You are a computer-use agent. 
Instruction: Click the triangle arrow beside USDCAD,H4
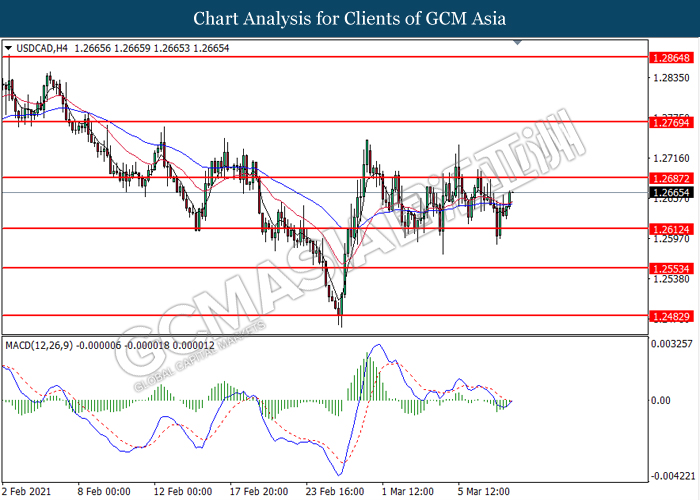(x=9, y=47)
